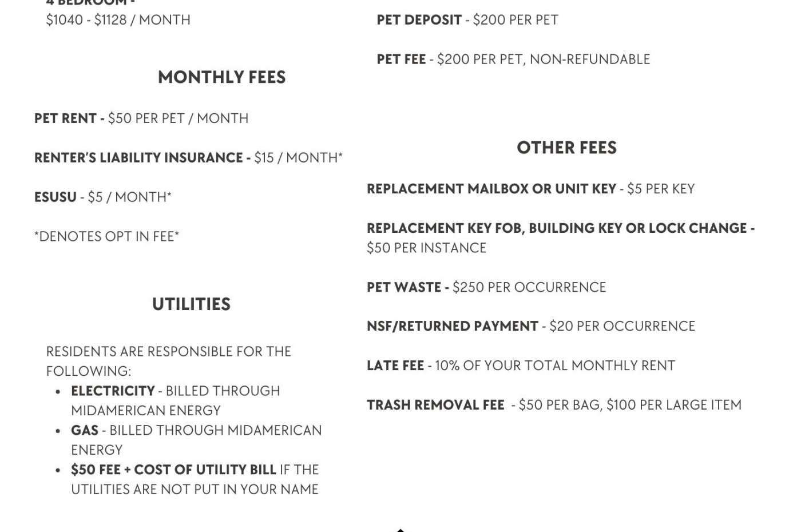Select the Late Fee label
This screenshot has width=801, height=532.
[x=395, y=366]
